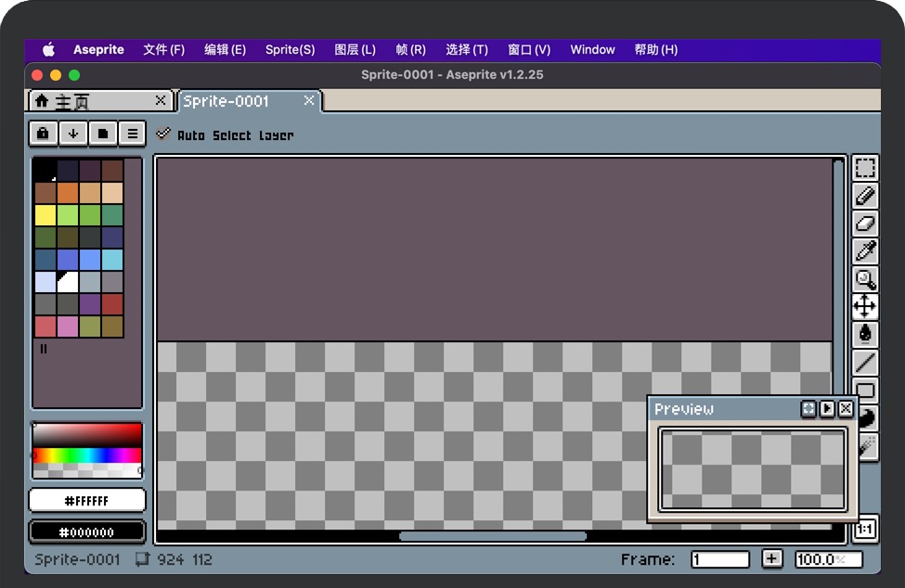The width and height of the screenshot is (905, 588).
Task: Open palette presets button
Action: pos(103,134)
